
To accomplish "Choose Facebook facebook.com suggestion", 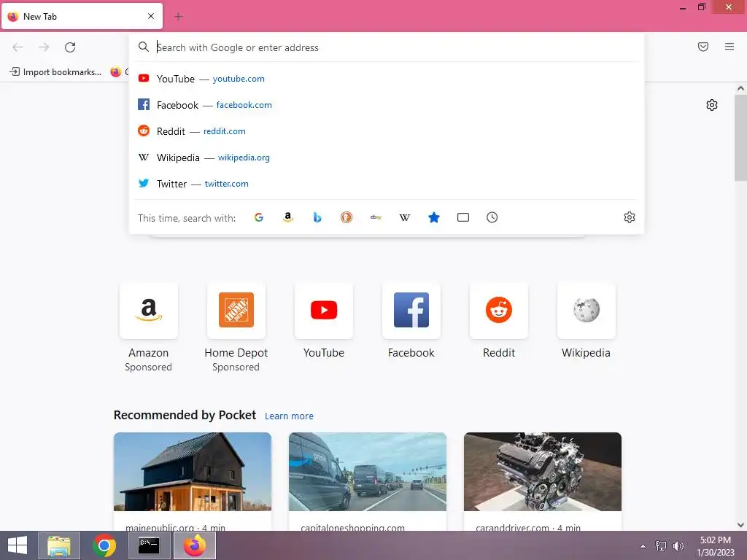I will pos(387,105).
